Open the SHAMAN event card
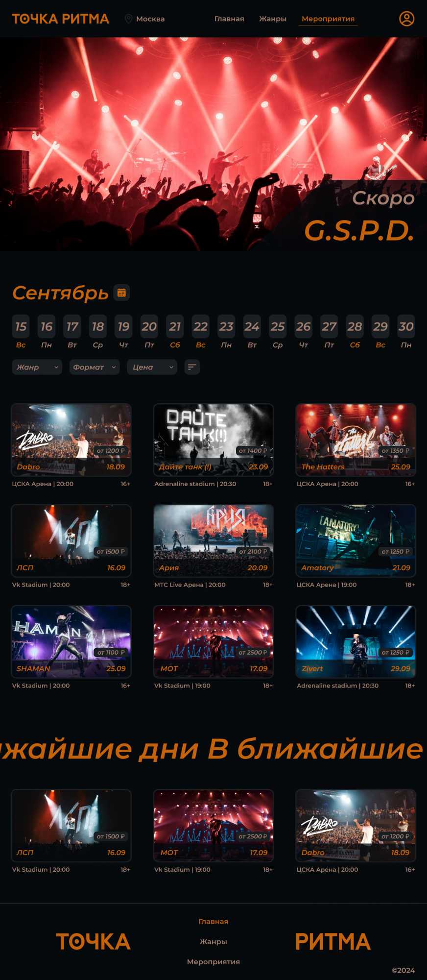This screenshot has height=980, width=427. click(71, 642)
